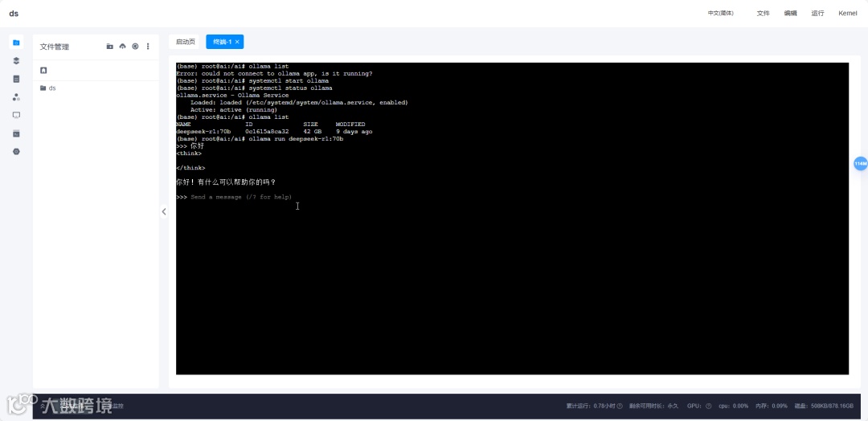Open the three-dots cluster sidebar icon
The width and height of the screenshot is (868, 421).
point(17,97)
